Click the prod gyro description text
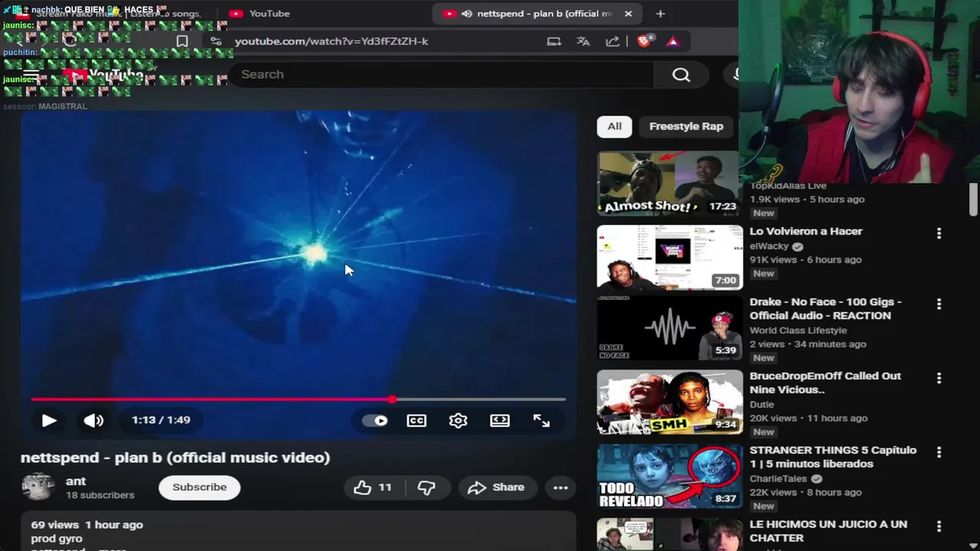Screen dimensions: 980x551 tap(57, 539)
